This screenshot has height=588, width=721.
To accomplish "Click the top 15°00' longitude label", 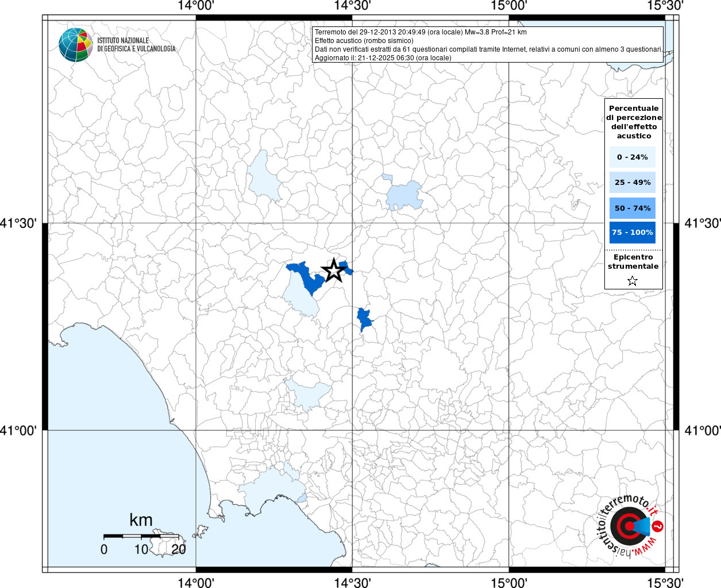I will click(509, 6).
